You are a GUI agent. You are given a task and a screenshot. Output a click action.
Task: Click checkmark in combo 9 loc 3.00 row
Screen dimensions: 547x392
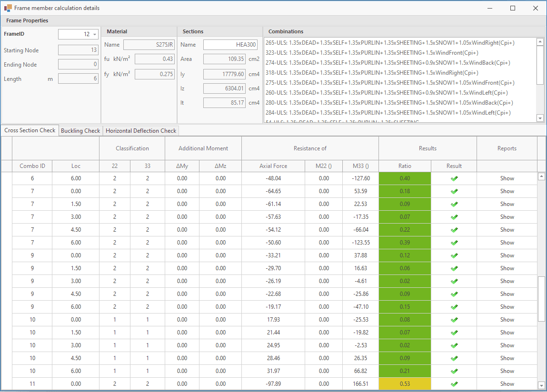click(x=454, y=281)
